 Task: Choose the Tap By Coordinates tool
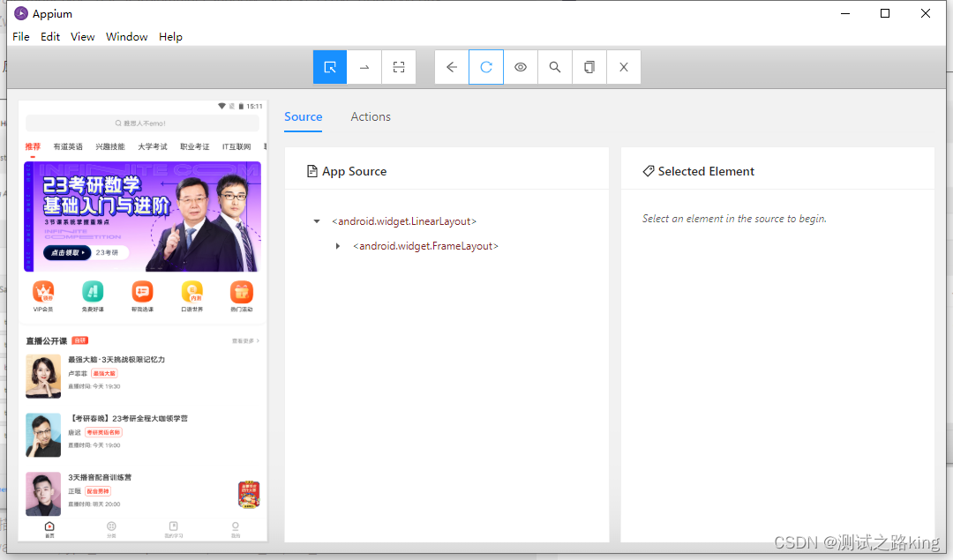tap(399, 67)
